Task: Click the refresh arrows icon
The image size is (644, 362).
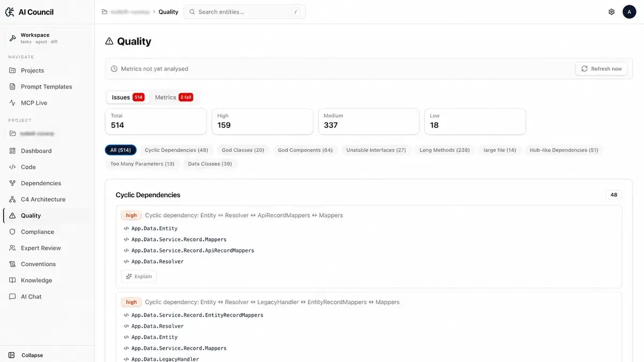Action: [x=584, y=69]
